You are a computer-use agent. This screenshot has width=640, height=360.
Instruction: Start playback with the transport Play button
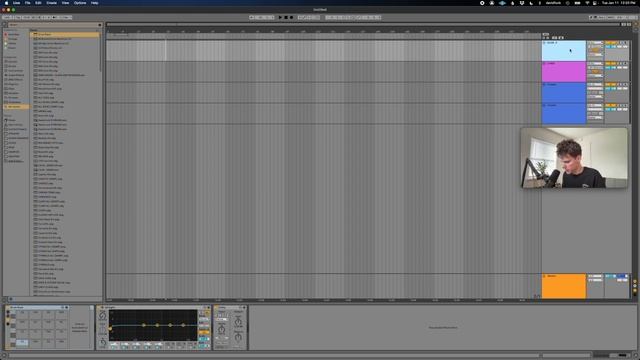click(x=280, y=18)
